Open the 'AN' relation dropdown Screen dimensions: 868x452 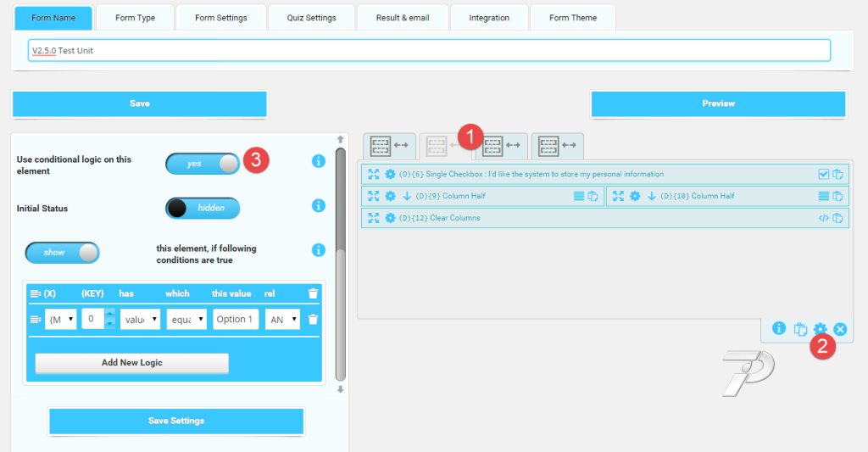coord(282,320)
